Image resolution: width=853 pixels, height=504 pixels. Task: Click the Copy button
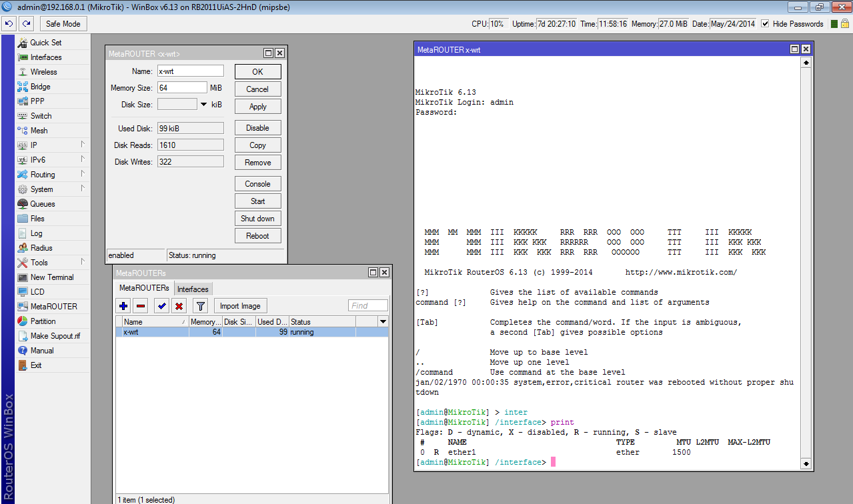pyautogui.click(x=258, y=145)
